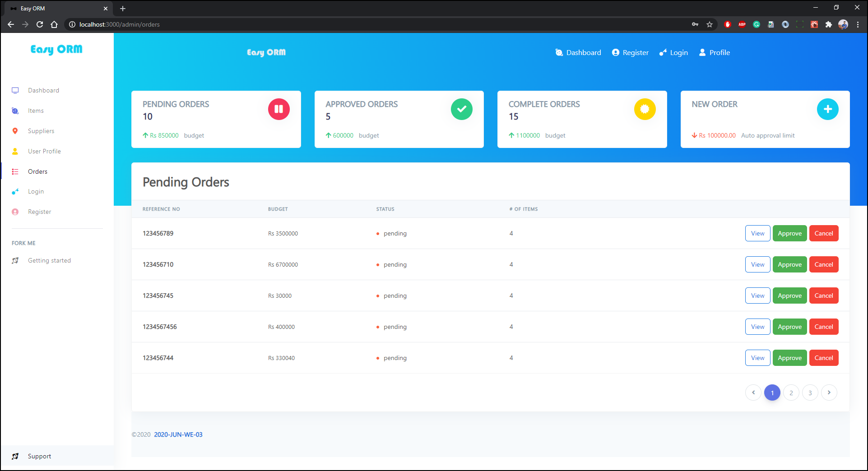The image size is (868, 471).
Task: Click the Dashboard icon in top navigation
Action: click(x=559, y=52)
